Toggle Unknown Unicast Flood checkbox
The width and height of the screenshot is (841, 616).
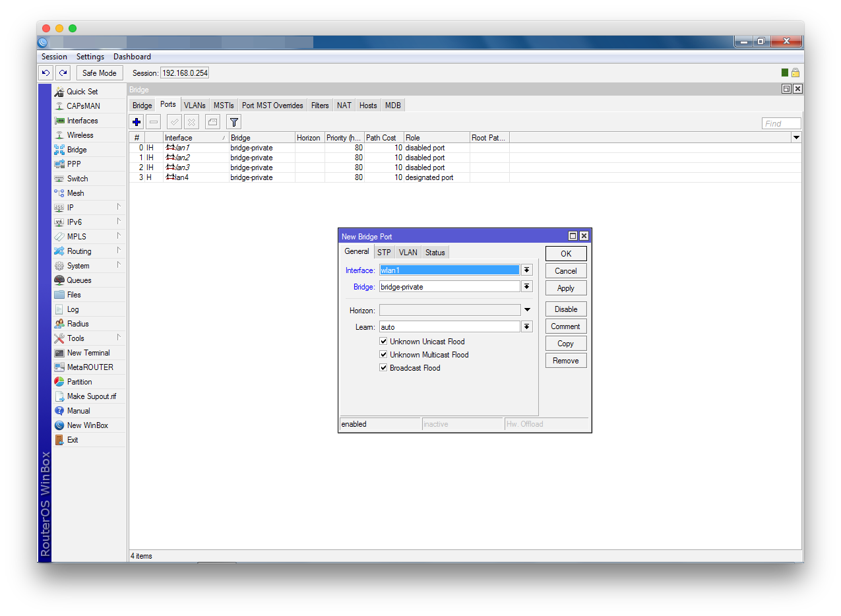[383, 342]
